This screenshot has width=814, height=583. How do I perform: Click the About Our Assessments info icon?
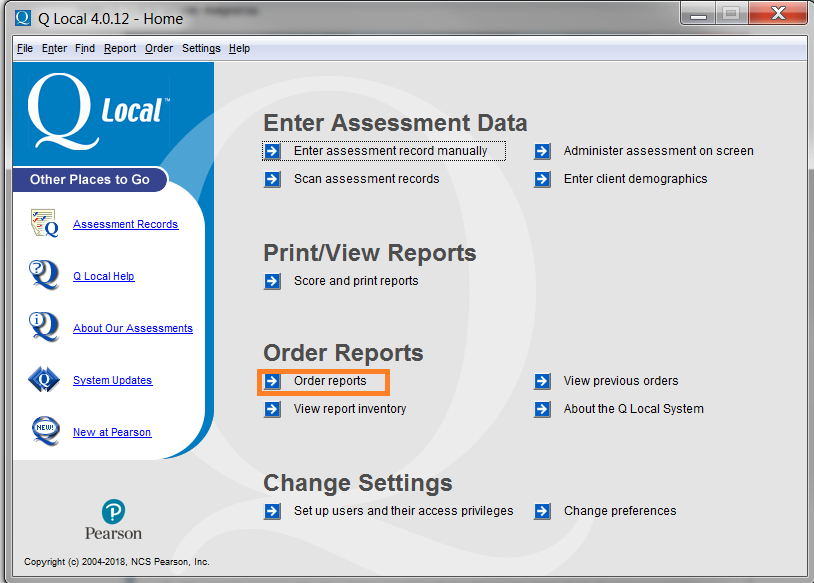point(42,328)
